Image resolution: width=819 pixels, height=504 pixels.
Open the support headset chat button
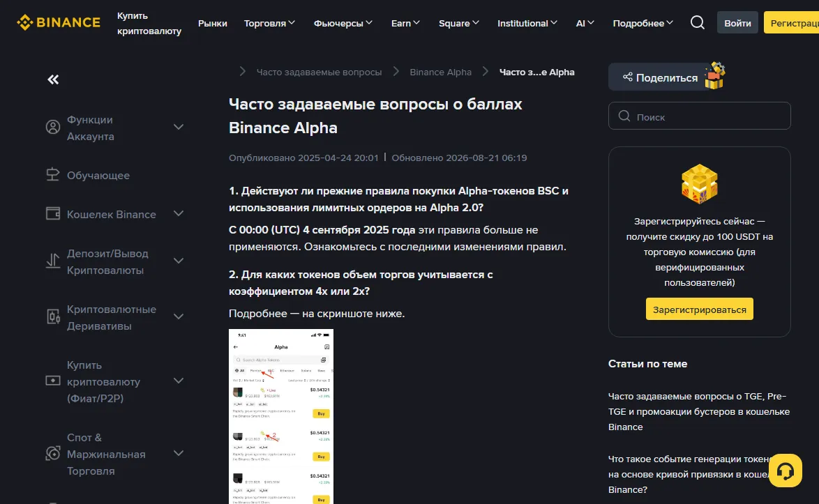pos(785,471)
